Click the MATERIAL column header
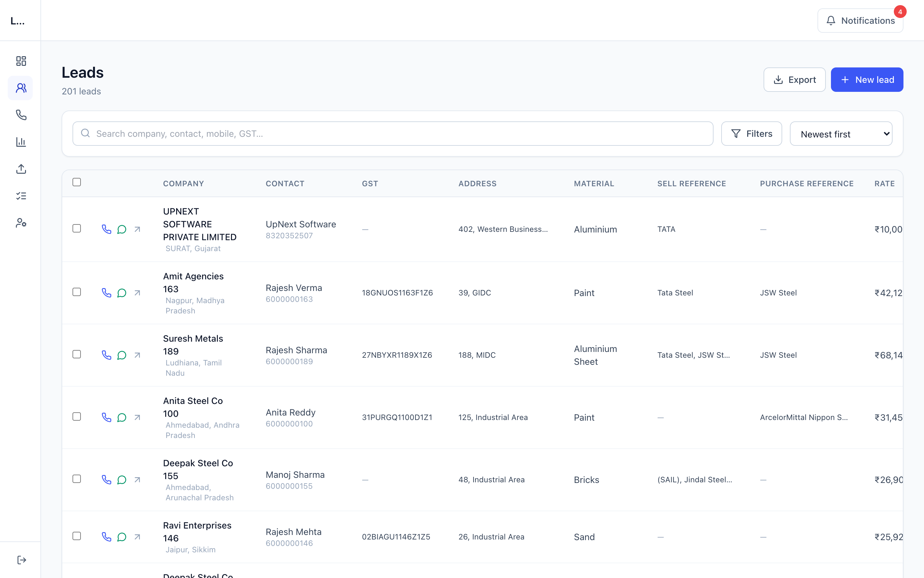 point(594,183)
